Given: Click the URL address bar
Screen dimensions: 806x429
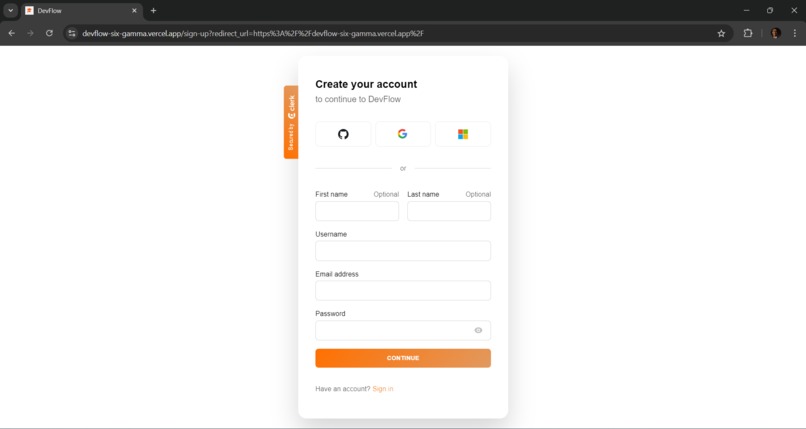Looking at the screenshot, I should click(396, 33).
